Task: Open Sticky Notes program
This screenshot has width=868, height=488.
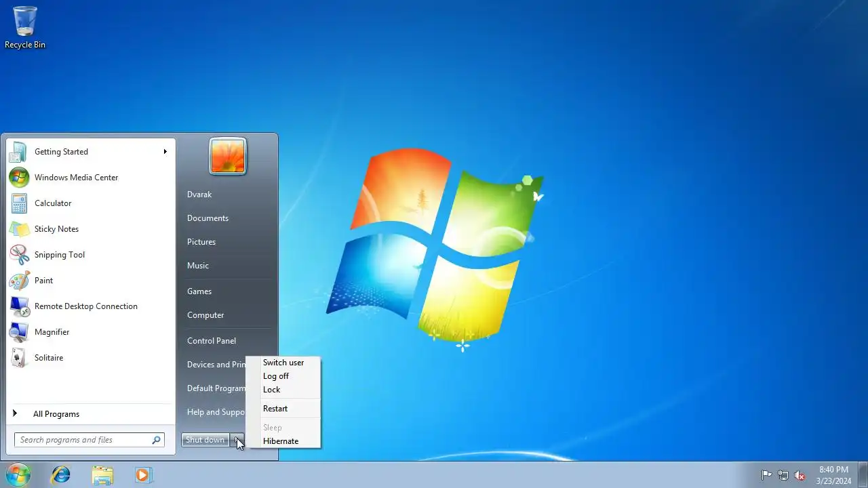Action: (91, 229)
